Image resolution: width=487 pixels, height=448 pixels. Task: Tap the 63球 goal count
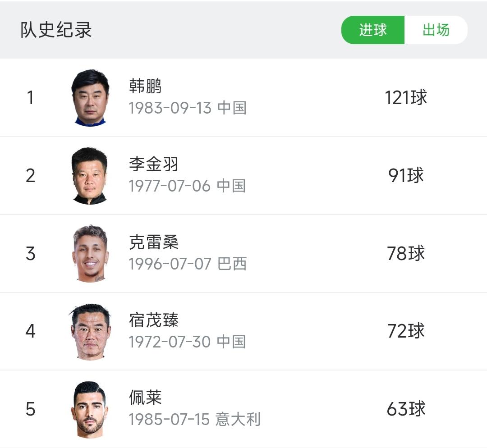(x=406, y=409)
